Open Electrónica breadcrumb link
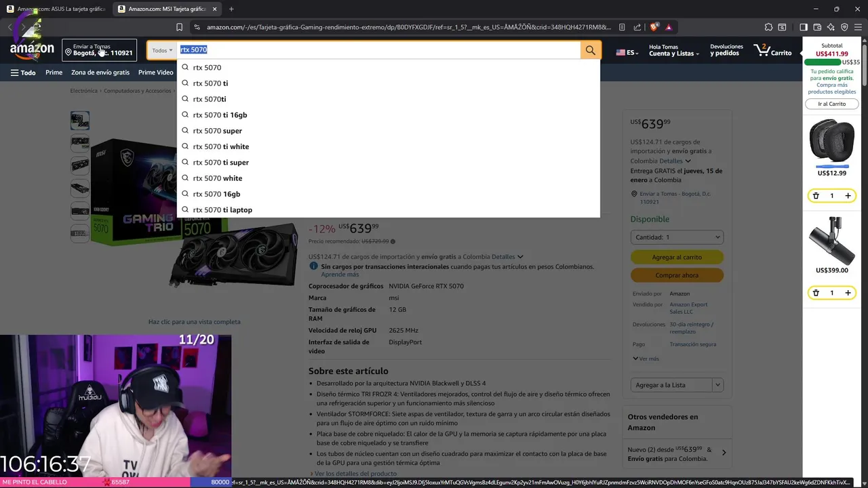This screenshot has height=488, width=868. (84, 91)
